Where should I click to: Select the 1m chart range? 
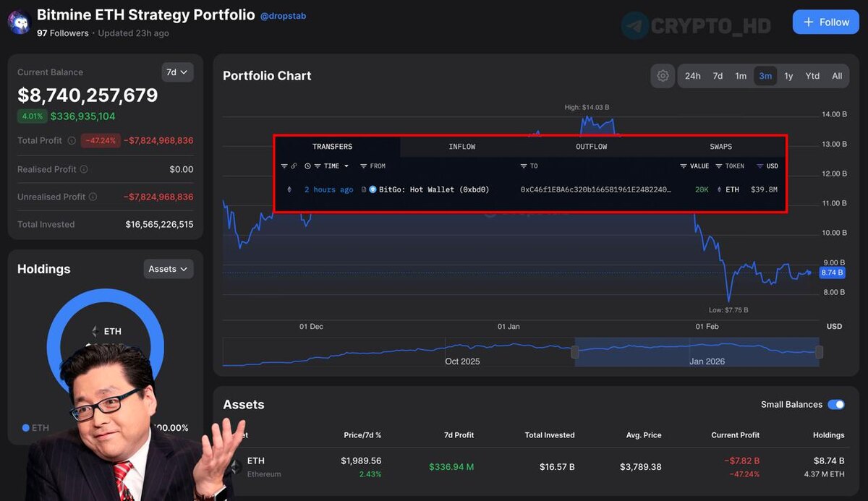coord(741,76)
